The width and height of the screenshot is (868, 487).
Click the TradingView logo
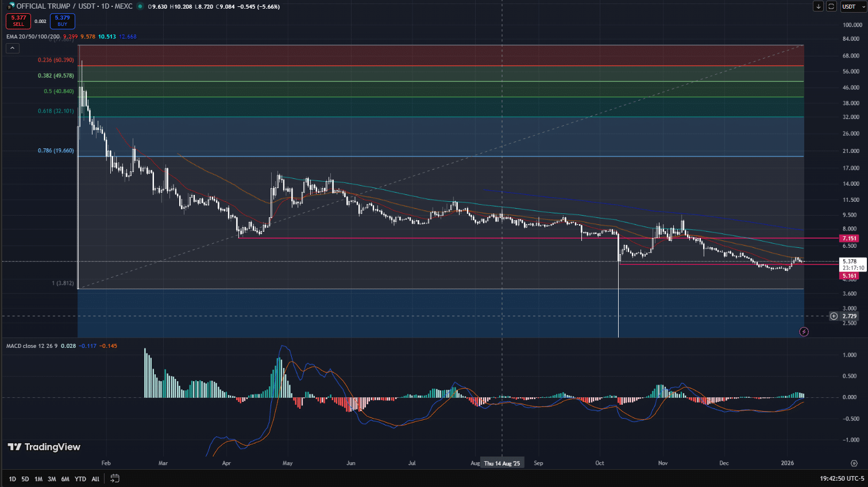coord(44,447)
